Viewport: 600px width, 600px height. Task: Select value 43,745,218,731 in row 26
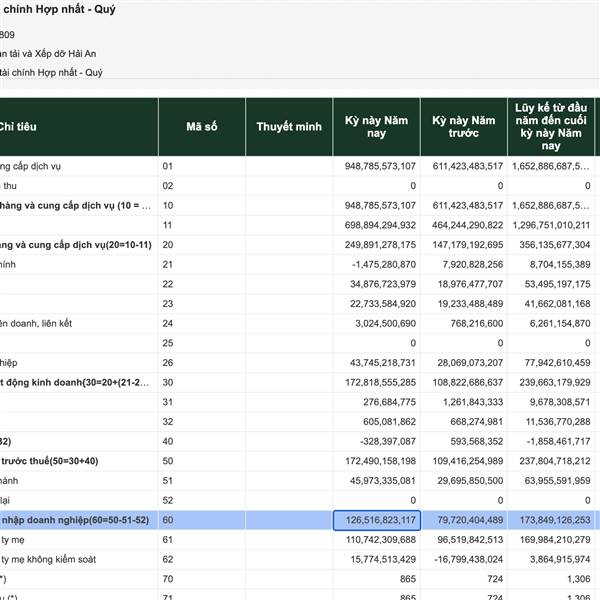pyautogui.click(x=383, y=363)
